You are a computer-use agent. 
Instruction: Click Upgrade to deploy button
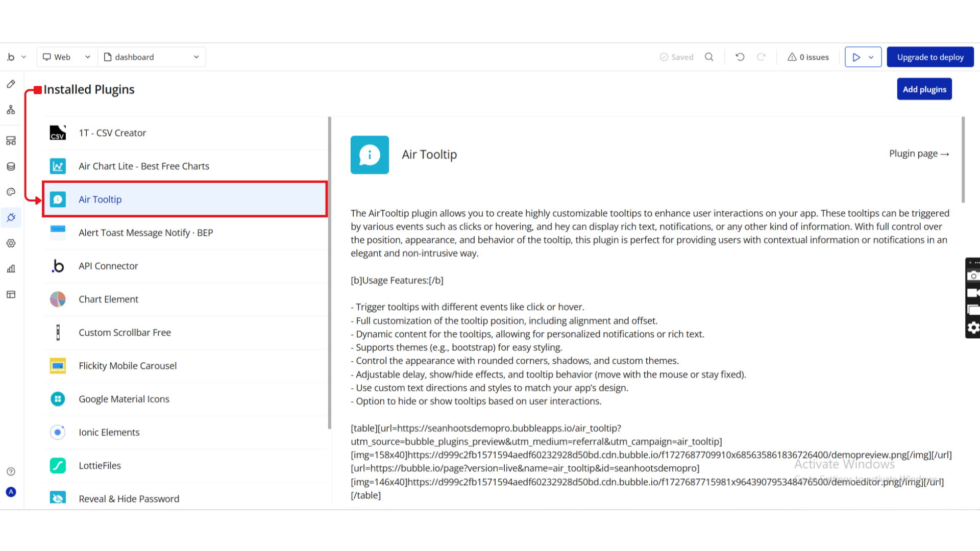pos(930,57)
